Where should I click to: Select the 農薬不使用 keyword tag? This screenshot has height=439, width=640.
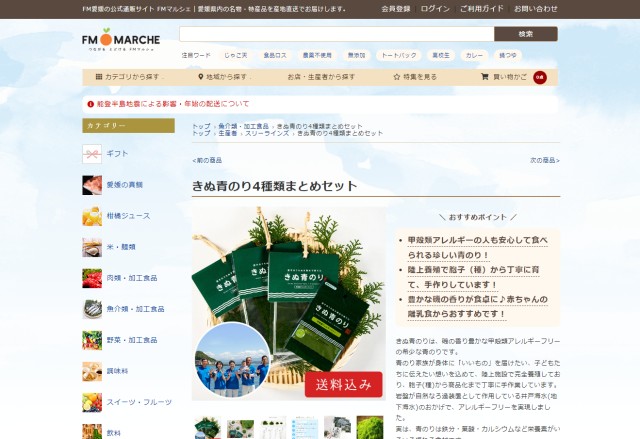(x=317, y=55)
